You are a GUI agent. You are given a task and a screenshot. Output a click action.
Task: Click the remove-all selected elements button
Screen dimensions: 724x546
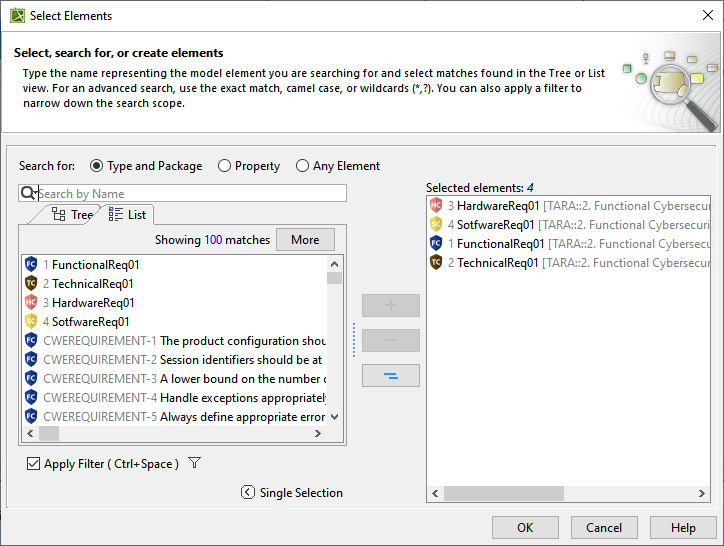pyautogui.click(x=390, y=375)
